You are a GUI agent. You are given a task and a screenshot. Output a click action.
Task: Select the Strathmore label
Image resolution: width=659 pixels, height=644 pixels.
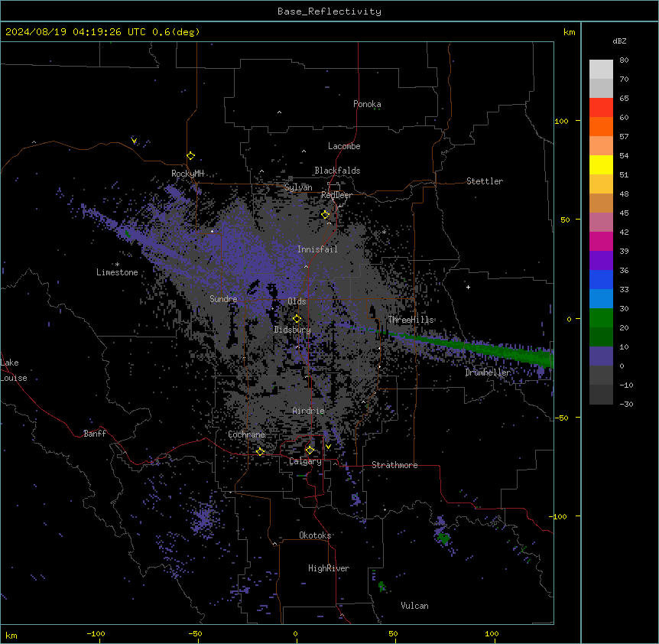tap(394, 465)
